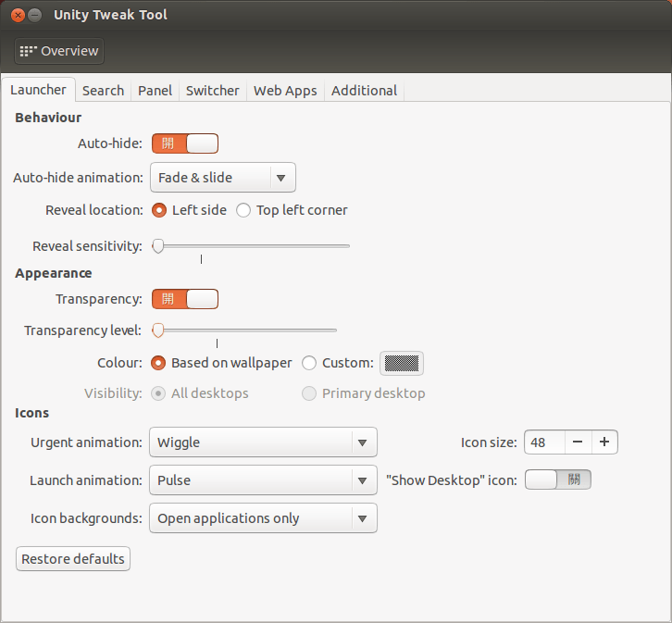
Task: Minimize the Unity Tweak Tool window
Action: 35,16
